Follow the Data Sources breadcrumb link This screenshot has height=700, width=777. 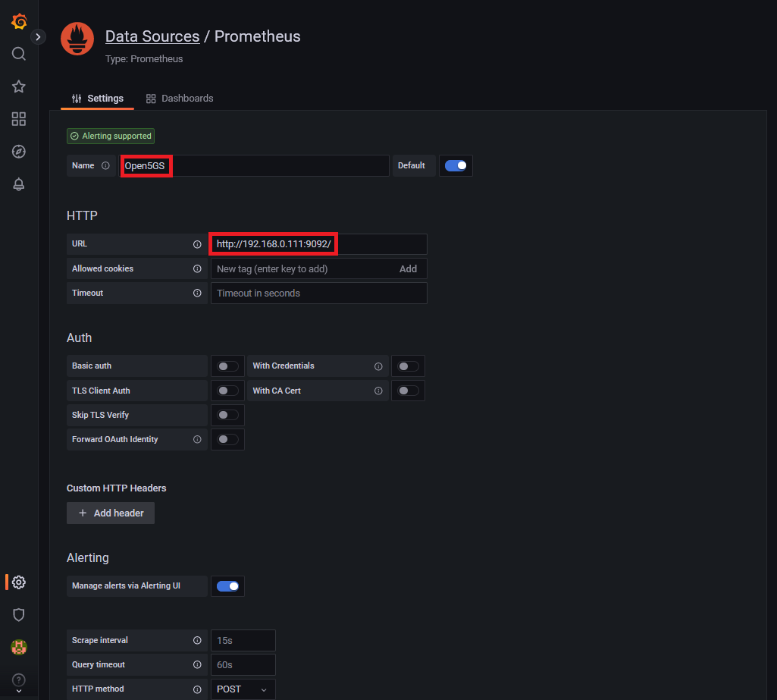click(x=152, y=36)
